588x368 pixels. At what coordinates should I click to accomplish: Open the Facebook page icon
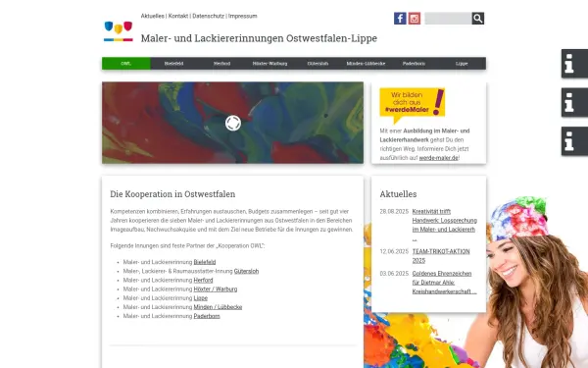point(400,19)
